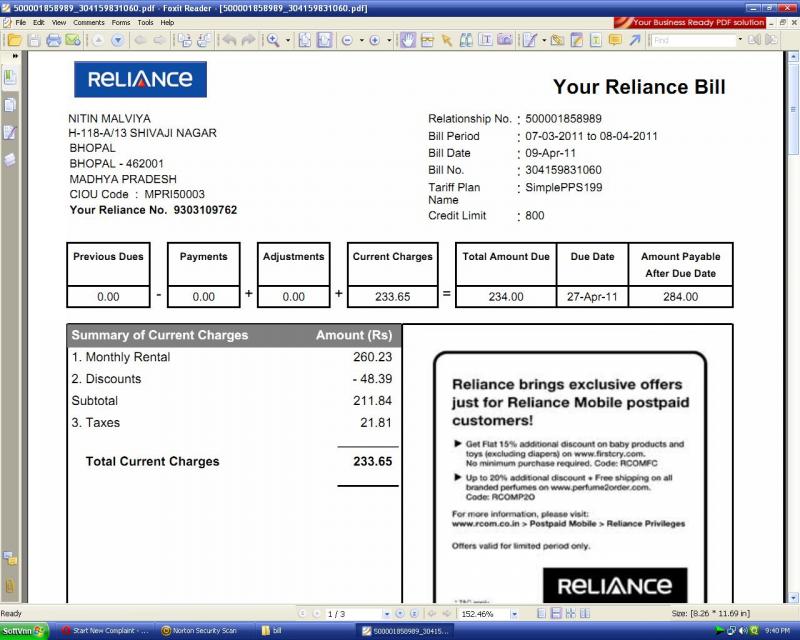Open the zoom-in options dropdown arrow

click(389, 40)
